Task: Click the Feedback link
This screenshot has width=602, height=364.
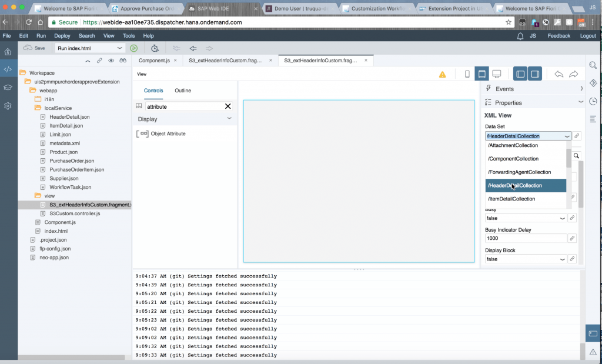Action: point(558,36)
